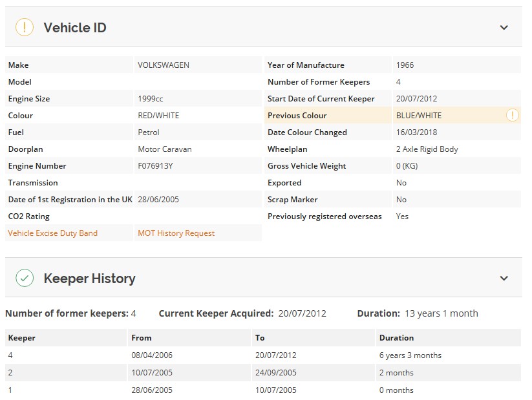Select Start Date of Current Keeper 20/07/2012

tap(417, 99)
